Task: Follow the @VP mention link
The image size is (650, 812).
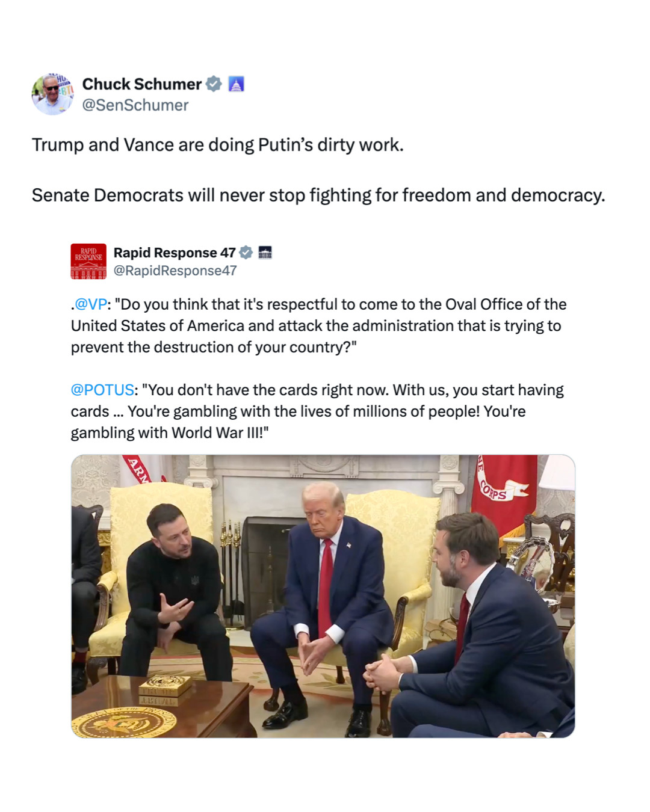Action: (91, 304)
